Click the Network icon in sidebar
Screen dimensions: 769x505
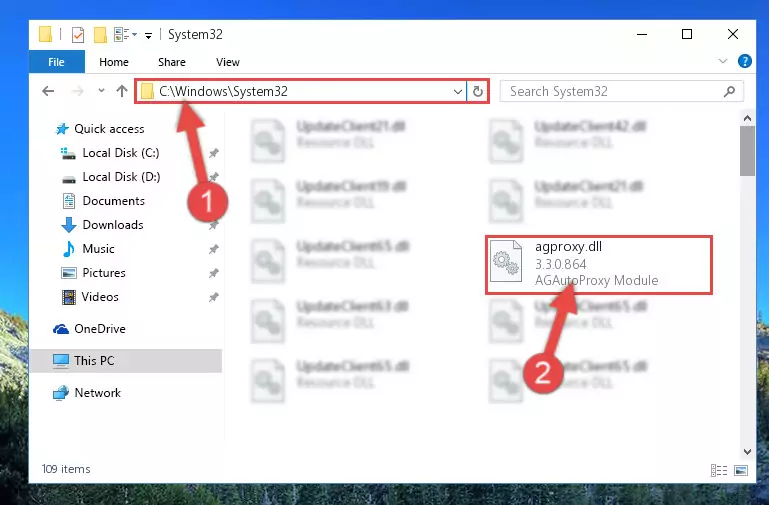tap(61, 393)
